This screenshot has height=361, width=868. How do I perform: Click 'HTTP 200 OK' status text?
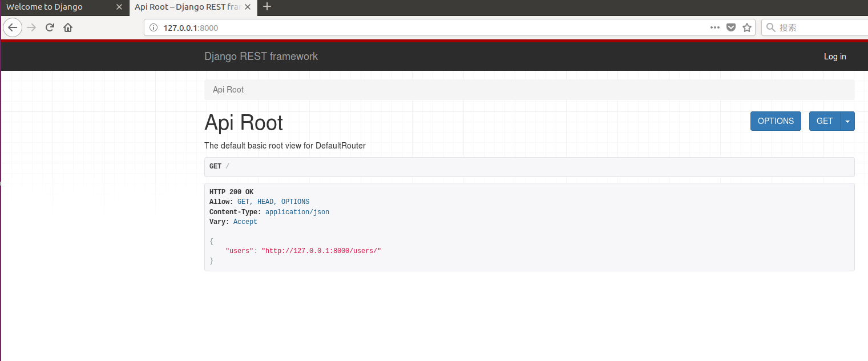(231, 192)
